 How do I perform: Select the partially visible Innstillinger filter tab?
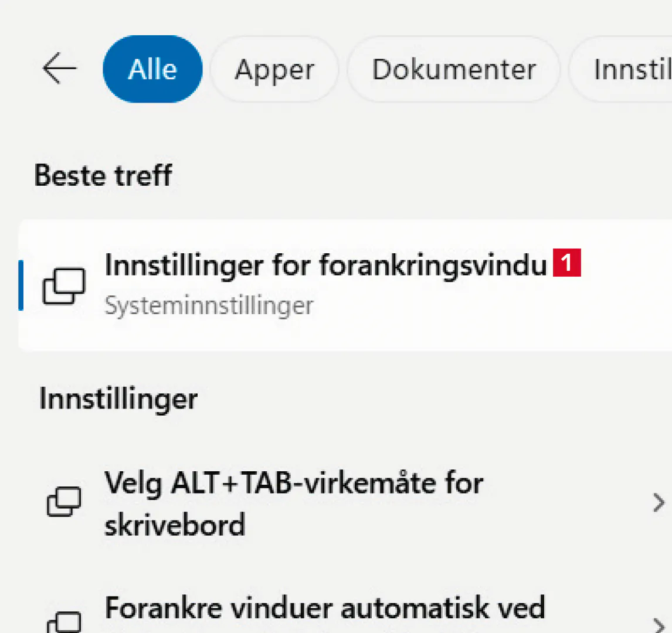pos(630,70)
